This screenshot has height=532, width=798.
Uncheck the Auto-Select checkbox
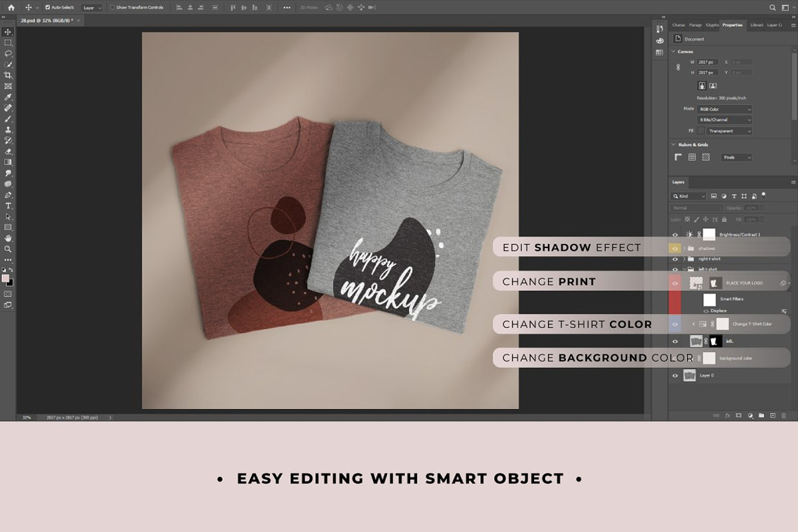(48, 7)
